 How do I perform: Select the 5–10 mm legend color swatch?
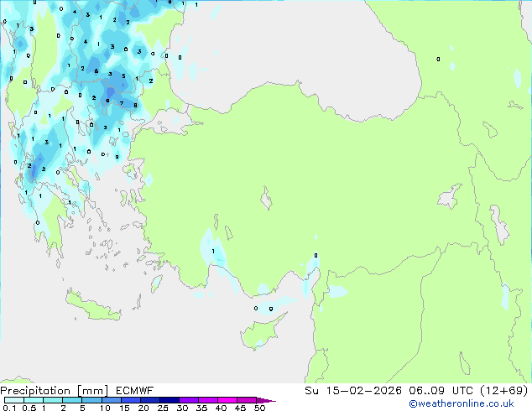[91, 400]
